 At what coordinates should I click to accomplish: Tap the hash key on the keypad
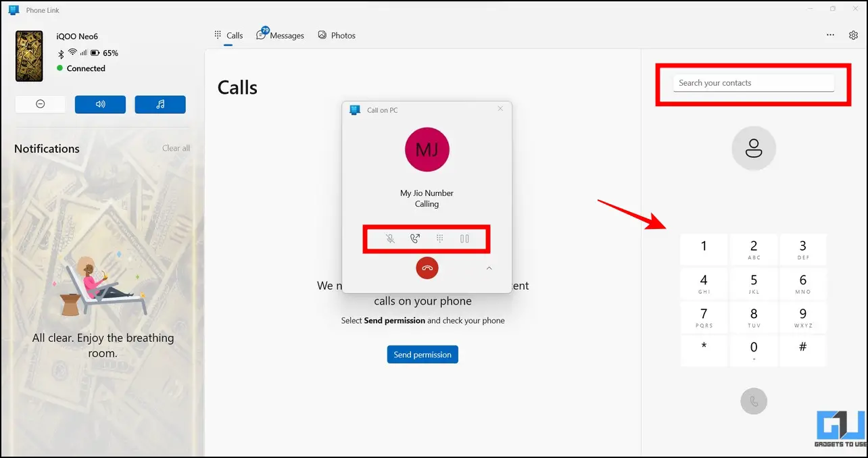(x=803, y=351)
